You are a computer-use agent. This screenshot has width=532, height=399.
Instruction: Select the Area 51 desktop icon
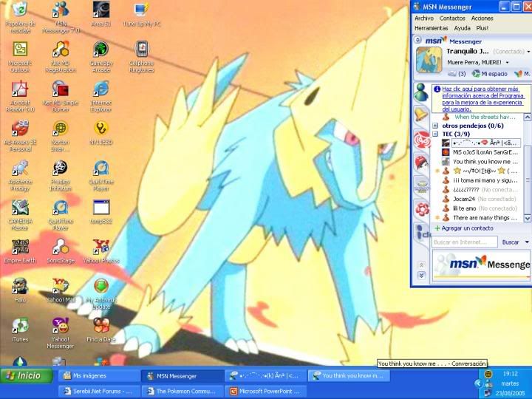click(101, 14)
